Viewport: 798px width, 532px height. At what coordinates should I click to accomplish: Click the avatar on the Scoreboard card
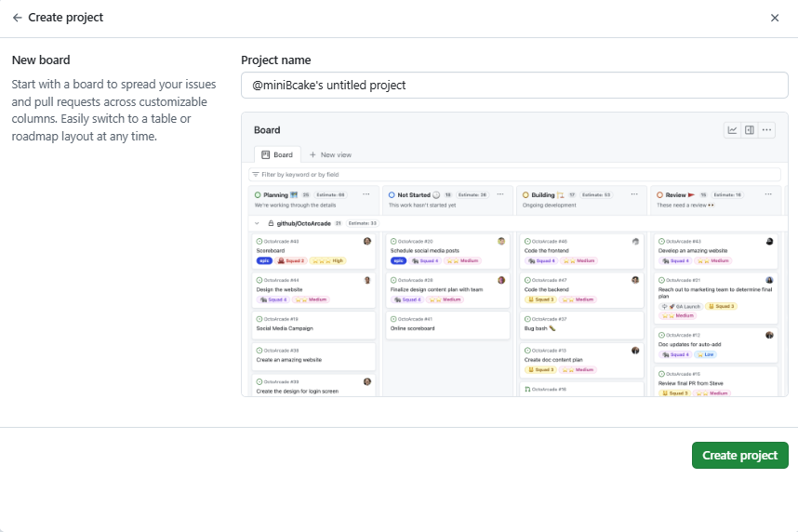367,241
